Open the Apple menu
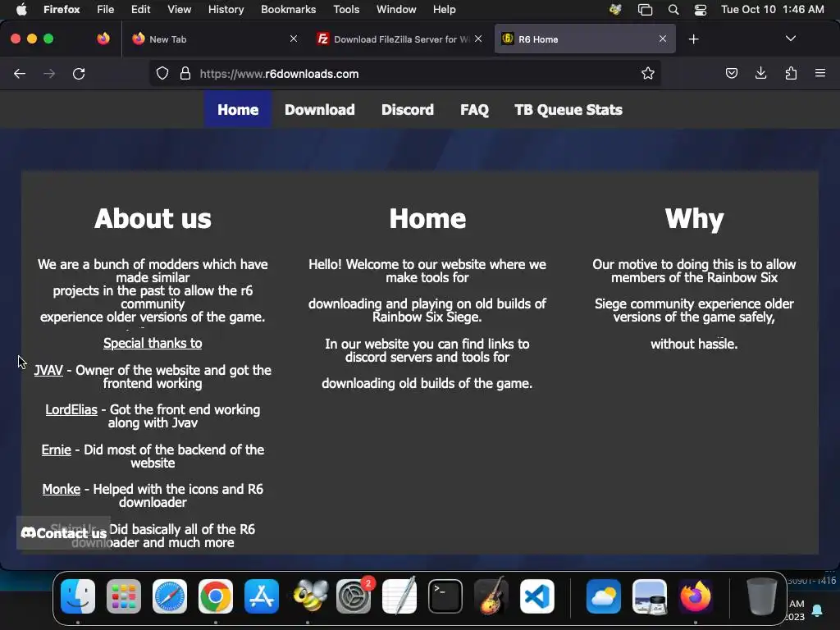The image size is (840, 630). coord(22,9)
